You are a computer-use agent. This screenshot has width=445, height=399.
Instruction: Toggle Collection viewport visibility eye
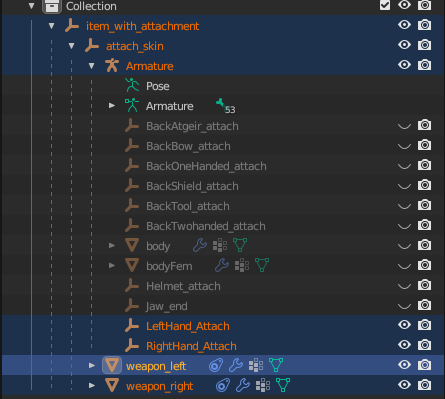(404, 5)
